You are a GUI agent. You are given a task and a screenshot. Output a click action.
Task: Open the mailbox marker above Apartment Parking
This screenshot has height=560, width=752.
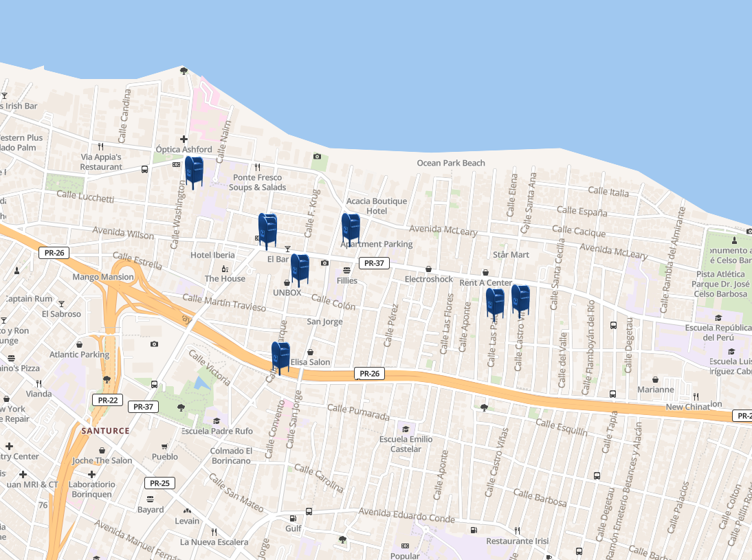click(x=351, y=229)
